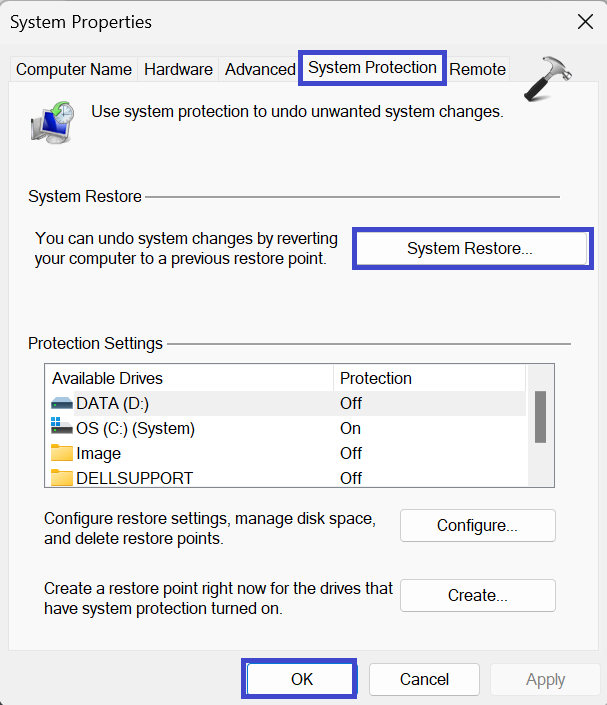Screen dimensions: 607x705
Task: Click the drives list scrollbar thumb
Action: (x=540, y=416)
